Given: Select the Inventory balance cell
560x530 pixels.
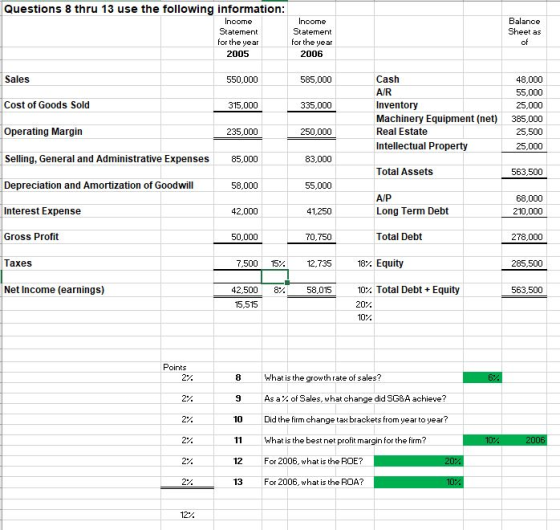Looking at the screenshot, I should click(524, 105).
